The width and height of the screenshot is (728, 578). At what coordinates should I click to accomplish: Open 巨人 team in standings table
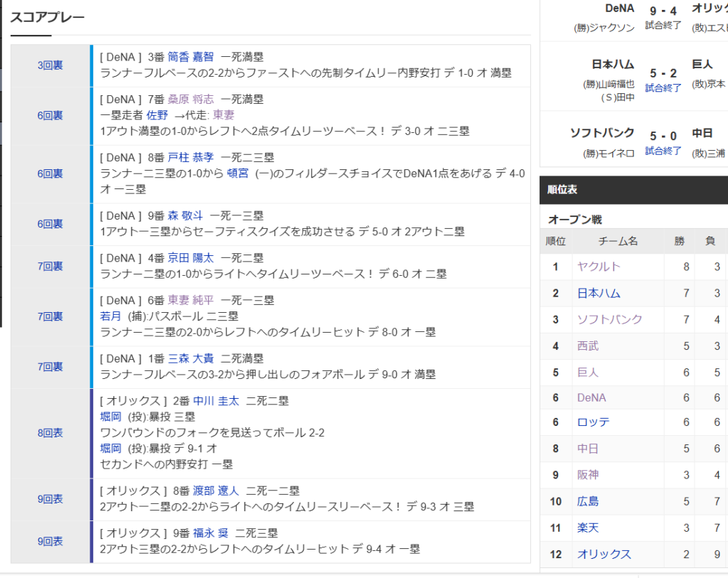point(588,372)
